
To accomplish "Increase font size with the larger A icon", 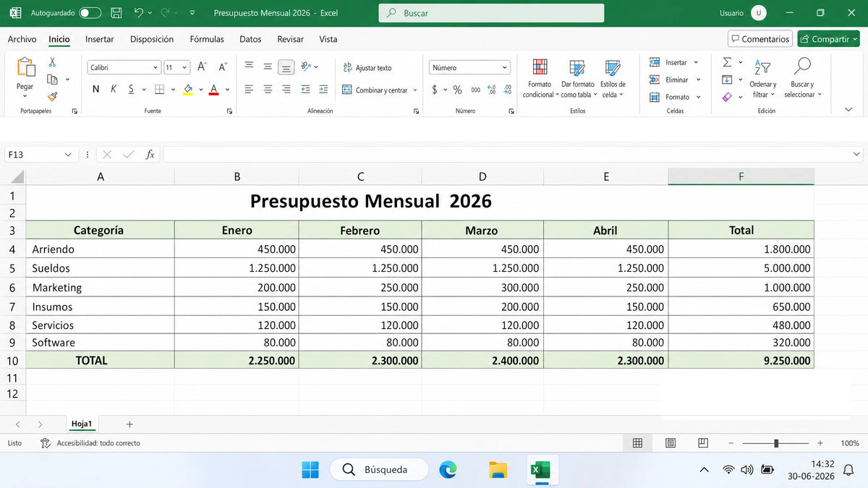I will tap(203, 67).
